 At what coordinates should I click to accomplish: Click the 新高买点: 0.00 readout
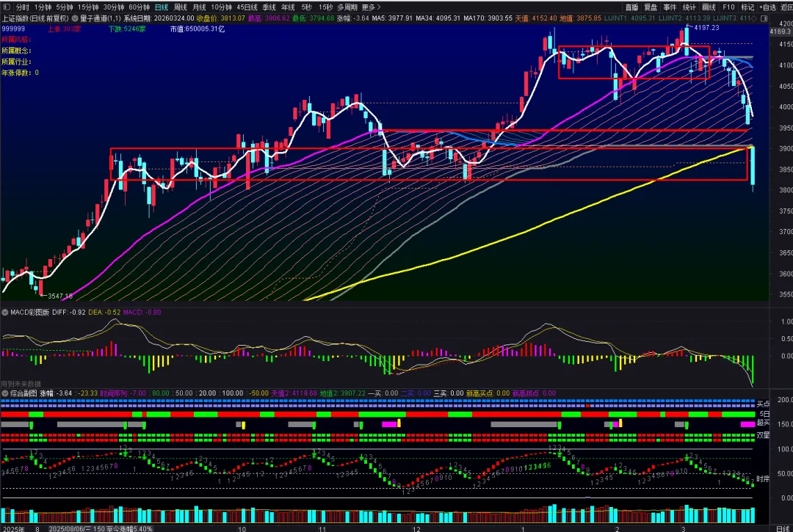coord(488,393)
